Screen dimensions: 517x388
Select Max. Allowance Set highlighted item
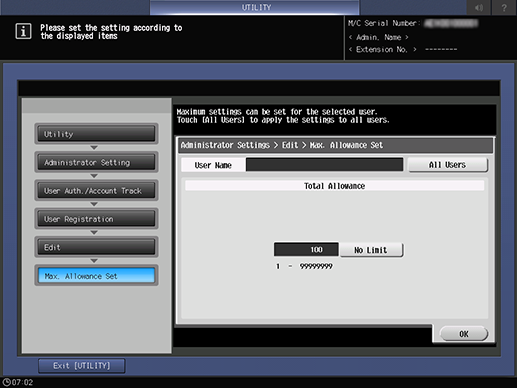[96, 276]
